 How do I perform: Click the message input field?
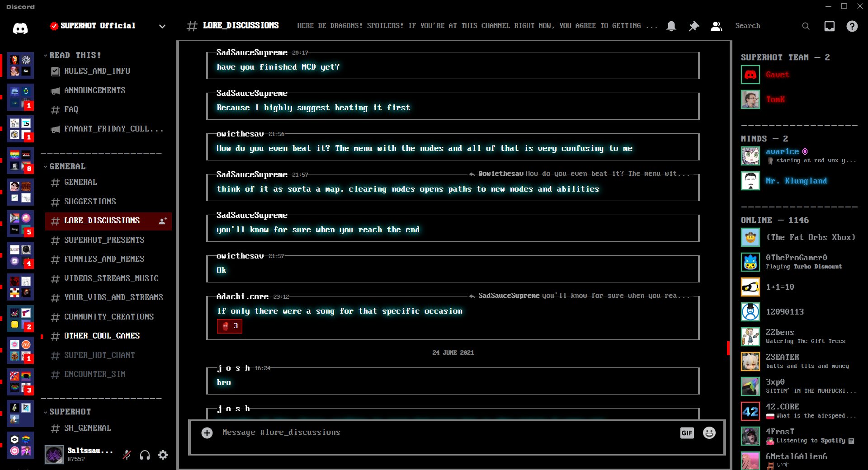click(443, 432)
